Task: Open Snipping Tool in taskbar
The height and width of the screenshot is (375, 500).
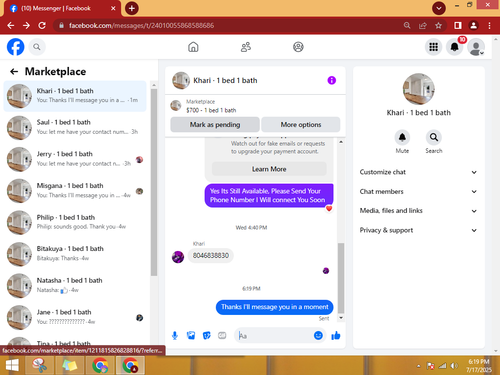Action: (x=40, y=365)
